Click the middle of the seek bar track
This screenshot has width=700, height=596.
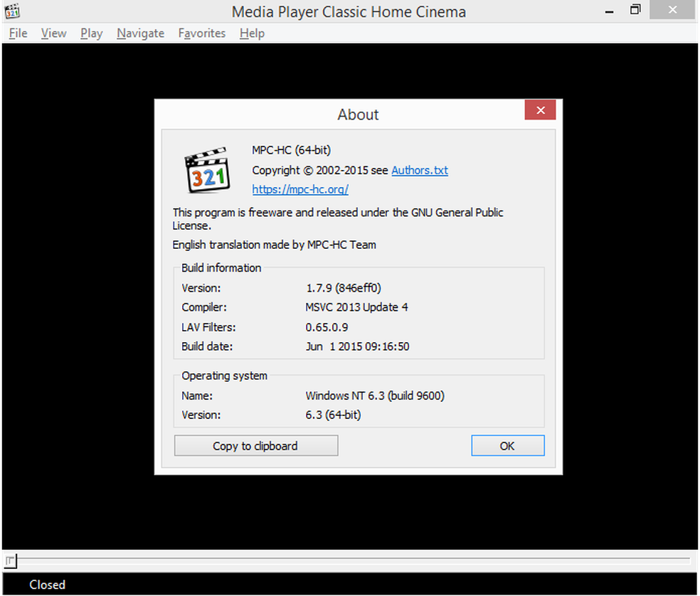[353, 559]
